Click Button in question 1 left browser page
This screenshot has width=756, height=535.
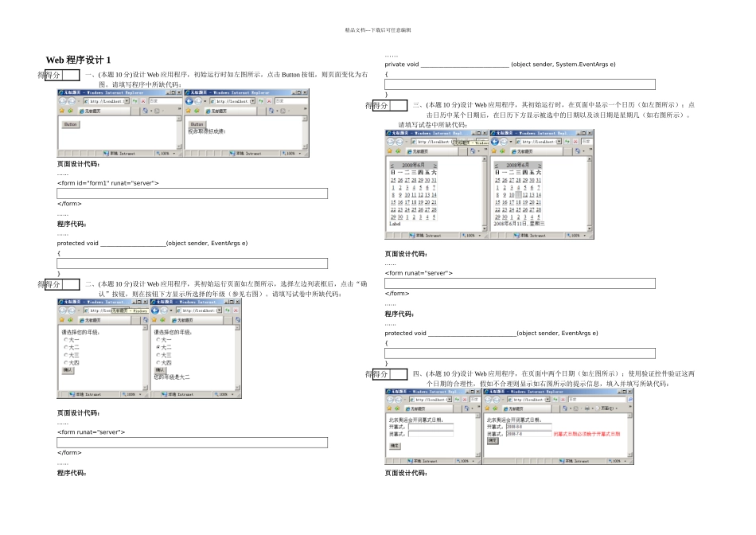70,124
